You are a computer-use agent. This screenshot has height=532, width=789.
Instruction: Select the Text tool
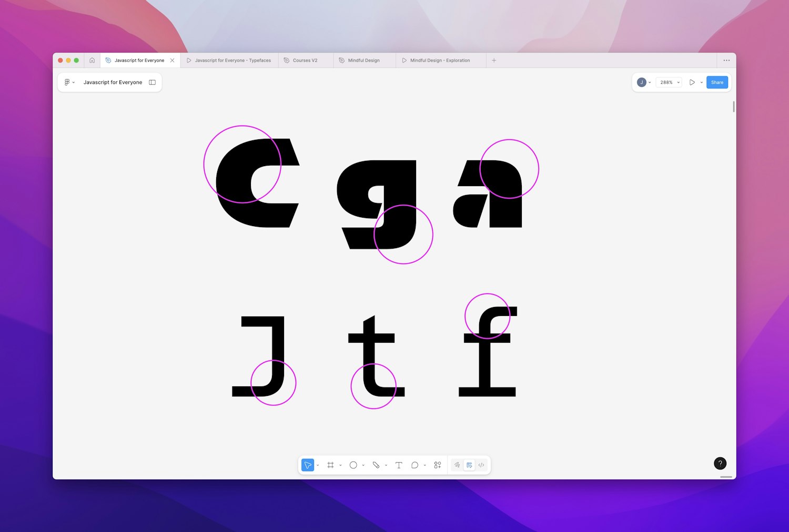coord(399,465)
